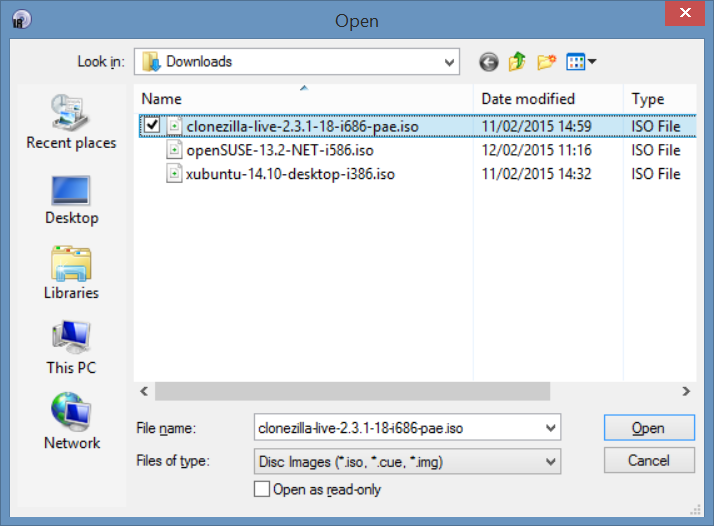Close the Open dialog

[685, 13]
